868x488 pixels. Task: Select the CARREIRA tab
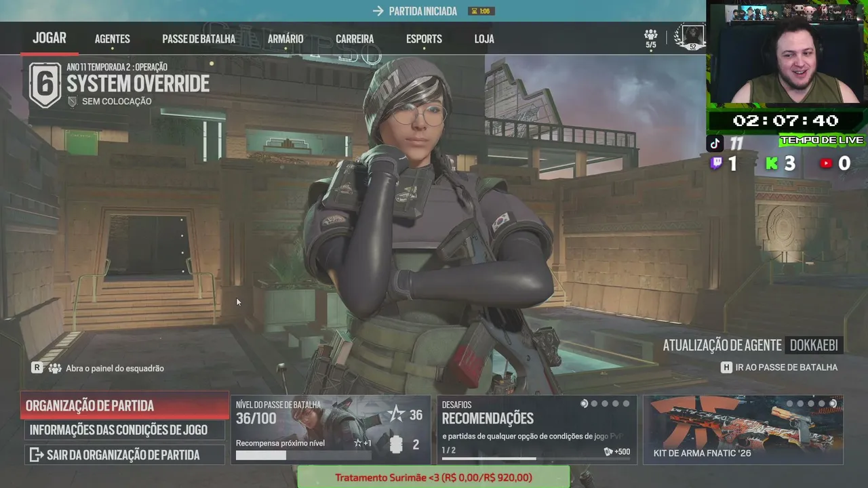pos(355,39)
